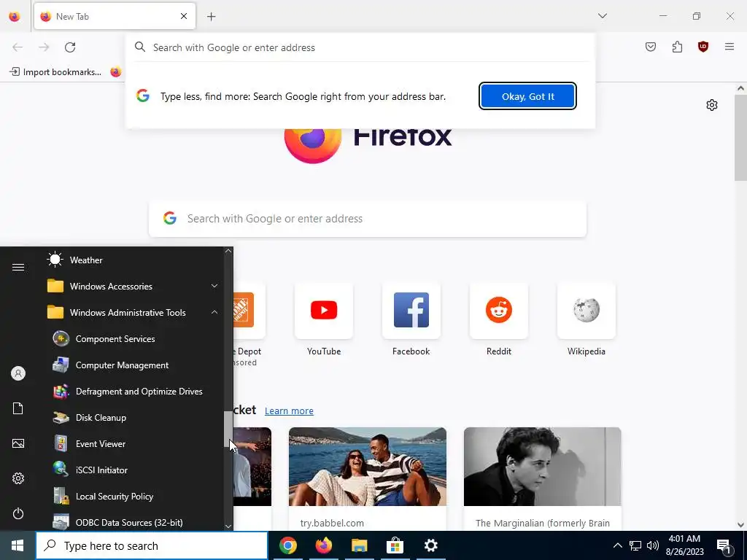Open the Settings app in taskbar
Image resolution: width=747 pixels, height=560 pixels.
(430, 545)
